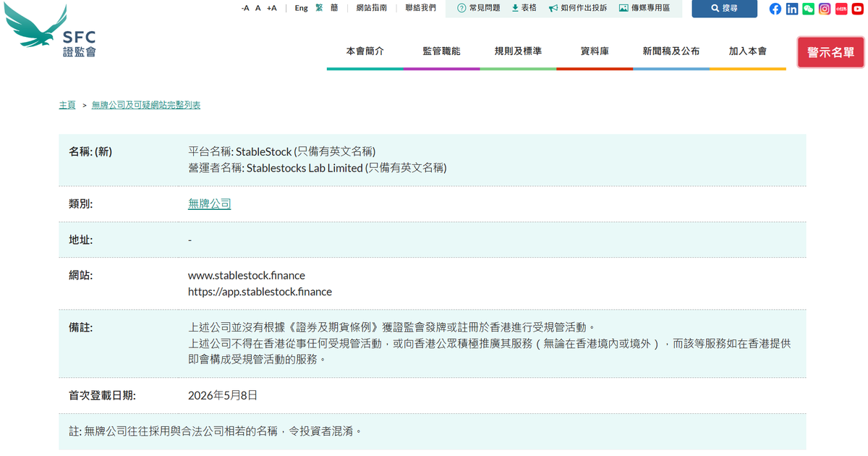
Task: Click the 註: 無牌公司往往採用 note text
Action: pyautogui.click(x=215, y=431)
